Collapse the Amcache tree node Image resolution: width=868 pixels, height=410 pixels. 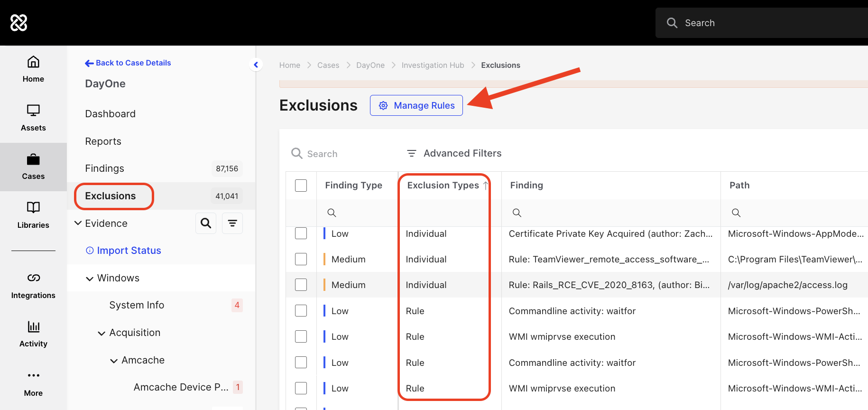(x=114, y=361)
